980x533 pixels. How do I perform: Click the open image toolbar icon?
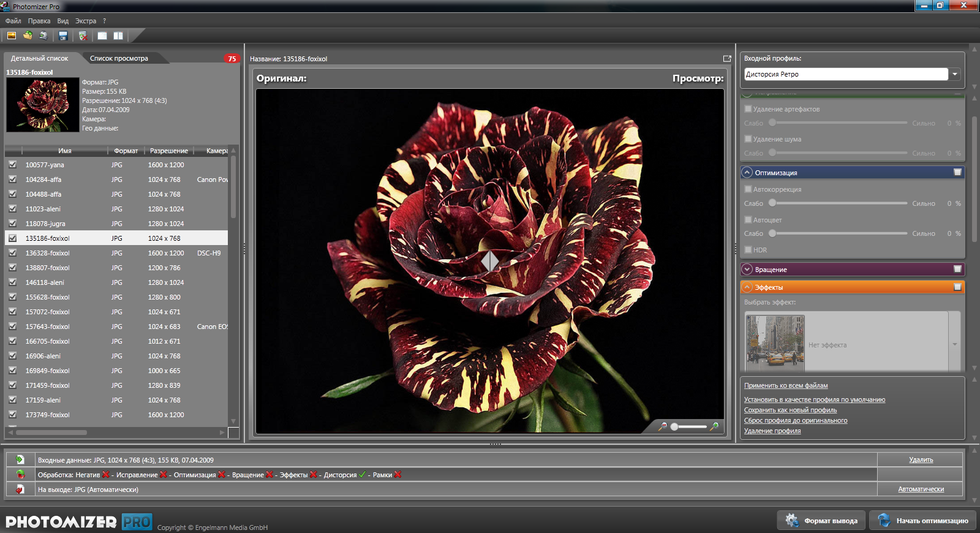click(x=12, y=36)
